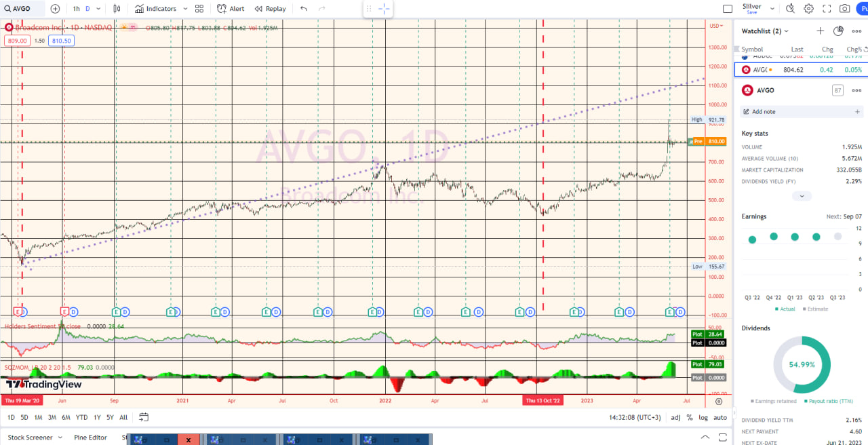This screenshot has width=868, height=445.
Task: Select the 3M date range
Action: (52, 417)
